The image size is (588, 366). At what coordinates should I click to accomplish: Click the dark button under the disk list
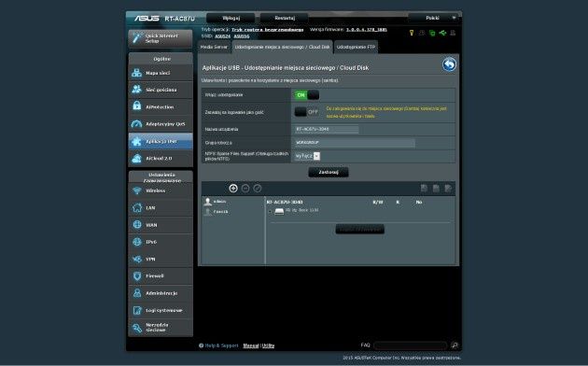coord(359,229)
